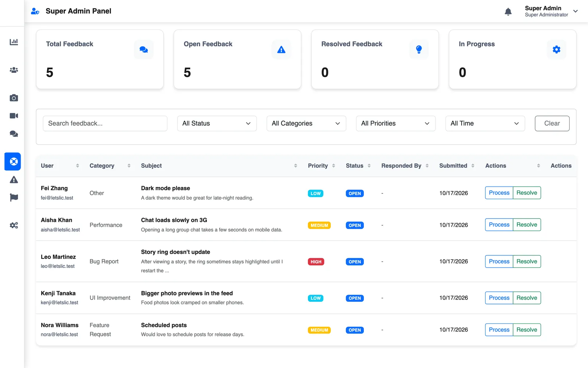Clear all feedback filters
Image resolution: width=588 pixels, height=368 pixels.
552,124
